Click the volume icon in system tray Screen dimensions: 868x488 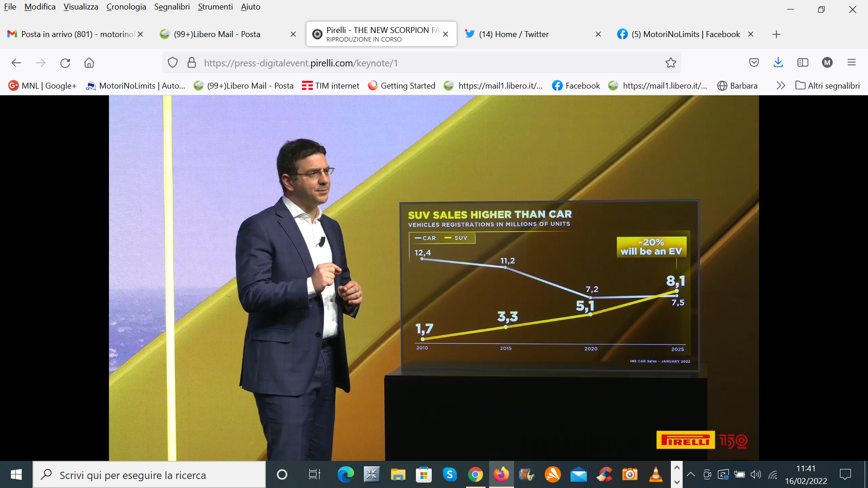coord(756,474)
